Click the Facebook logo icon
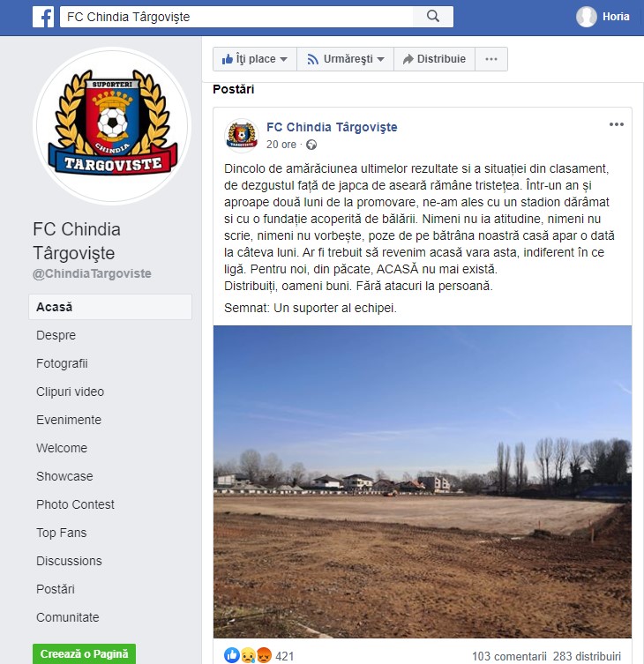Screen dimensions: 644x664 43,17
